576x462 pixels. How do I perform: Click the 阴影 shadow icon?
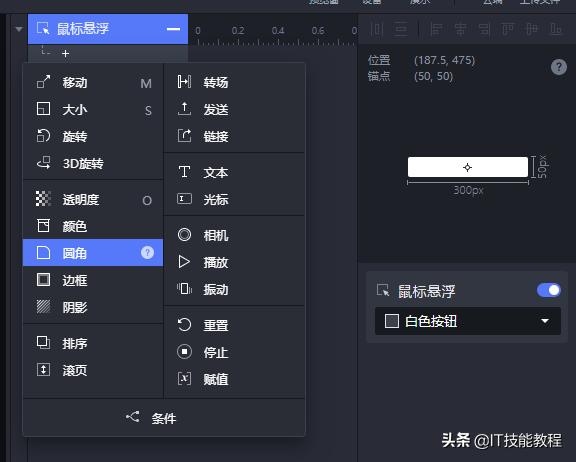click(43, 307)
